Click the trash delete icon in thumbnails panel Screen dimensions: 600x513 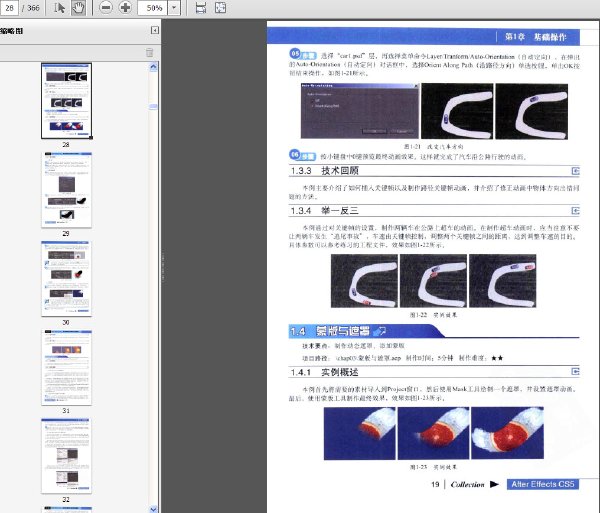coord(150,52)
